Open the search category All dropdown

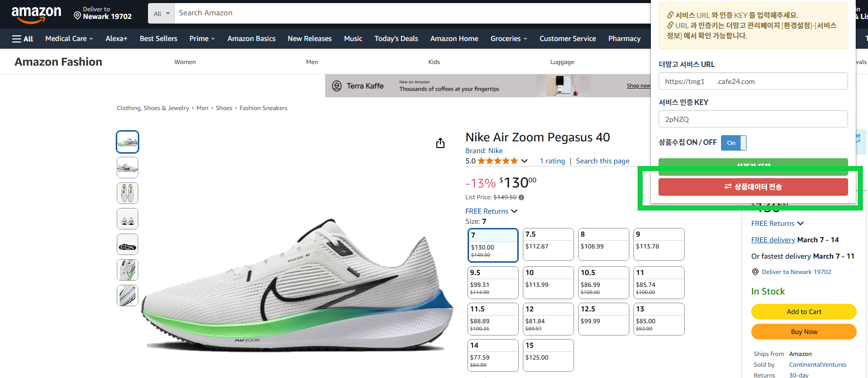[161, 13]
